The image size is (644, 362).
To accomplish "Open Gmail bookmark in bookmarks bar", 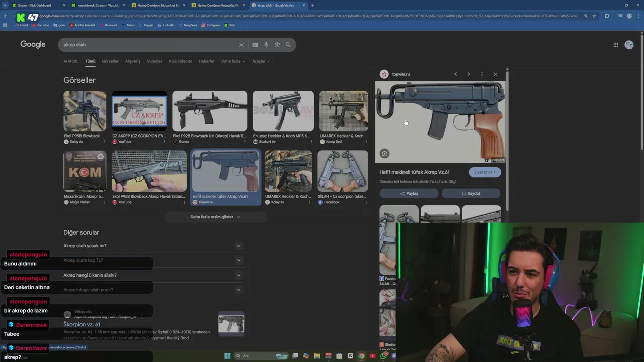I will [22, 25].
